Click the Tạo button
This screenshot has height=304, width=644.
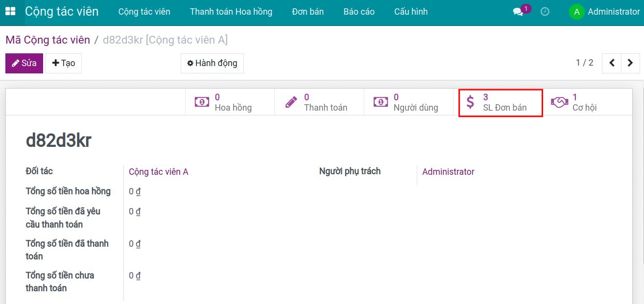pyautogui.click(x=63, y=63)
